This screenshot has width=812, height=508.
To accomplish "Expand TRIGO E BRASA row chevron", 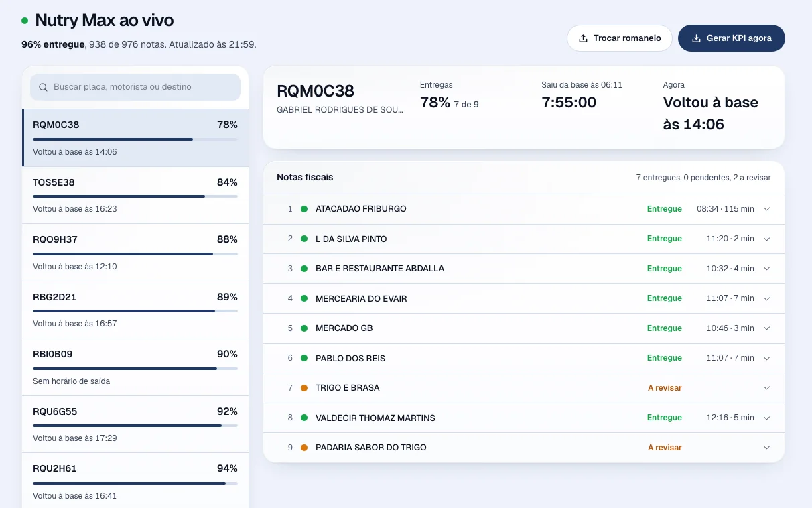I will click(767, 388).
